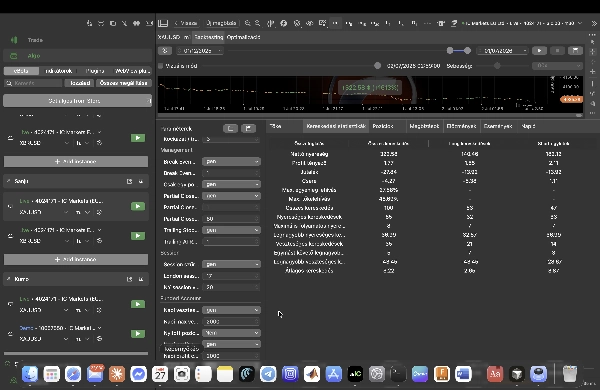The height and width of the screenshot is (390, 600).
Task: Collapse the Sanja cBot group
Action: pos(8,181)
